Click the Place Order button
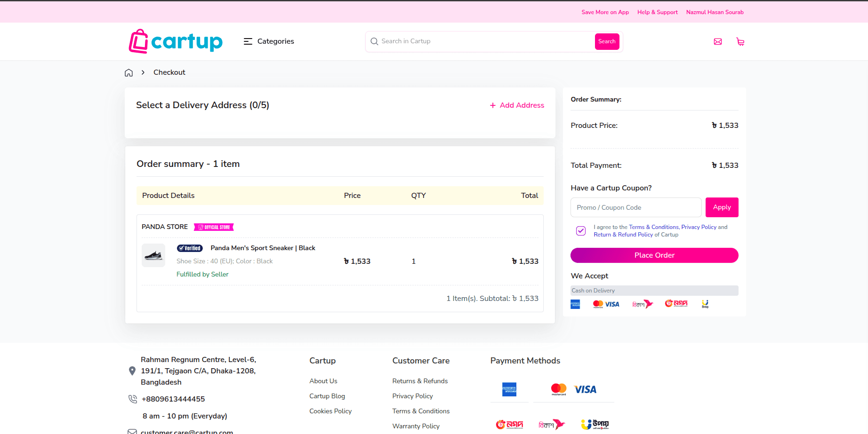868x434 pixels. (654, 255)
